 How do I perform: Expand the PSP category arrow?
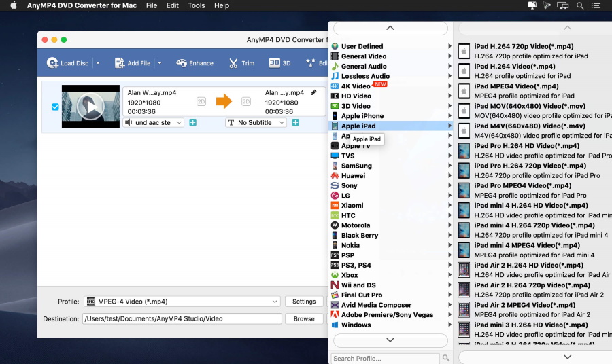[x=449, y=255]
